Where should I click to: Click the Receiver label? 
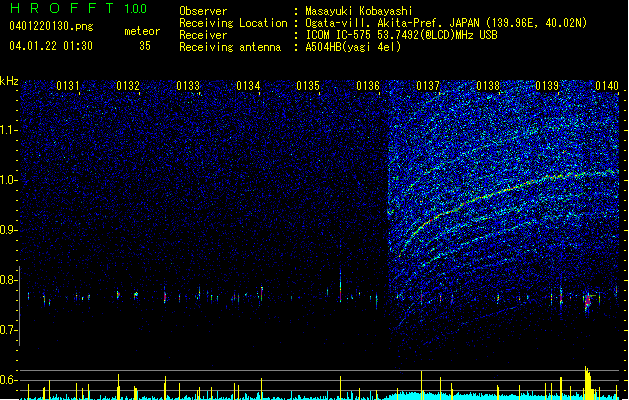[203, 35]
